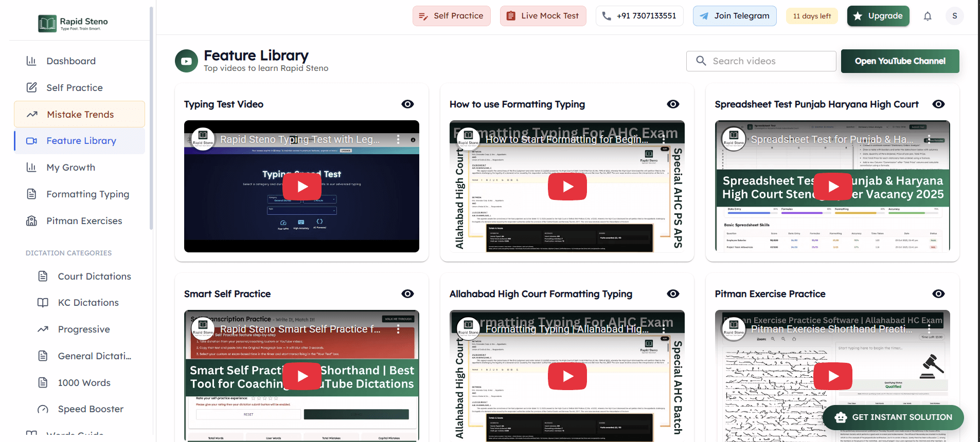The height and width of the screenshot is (442, 980).
Task: Open Court Dictations category
Action: [x=94, y=277]
